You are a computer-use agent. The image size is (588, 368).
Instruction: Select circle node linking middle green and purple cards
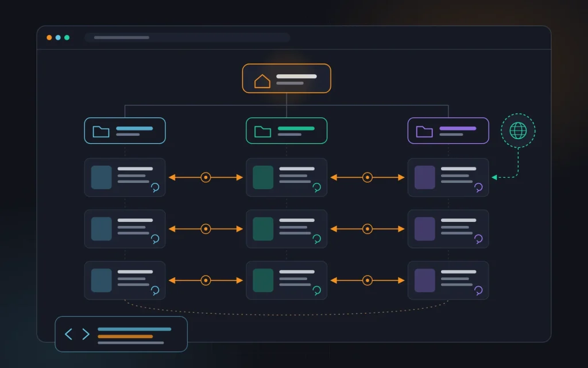(x=367, y=229)
